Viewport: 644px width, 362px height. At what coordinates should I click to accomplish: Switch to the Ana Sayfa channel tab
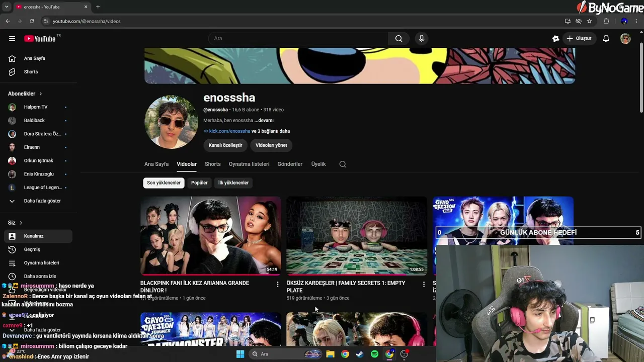pos(156,164)
